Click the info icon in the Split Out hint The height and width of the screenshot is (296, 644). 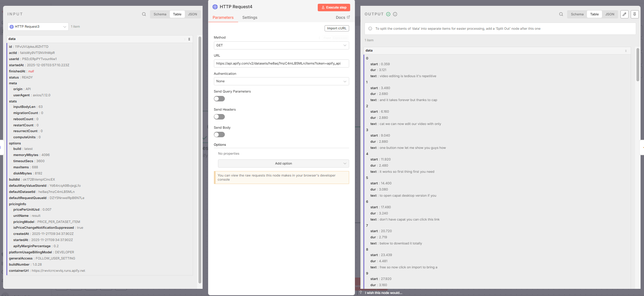click(370, 29)
